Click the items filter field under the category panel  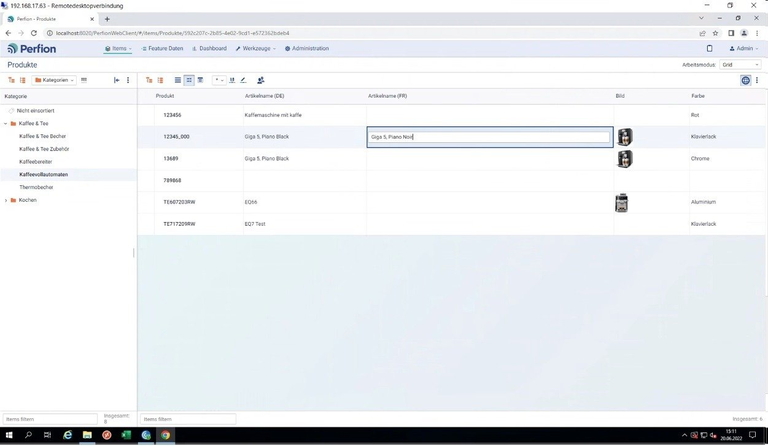(50, 419)
